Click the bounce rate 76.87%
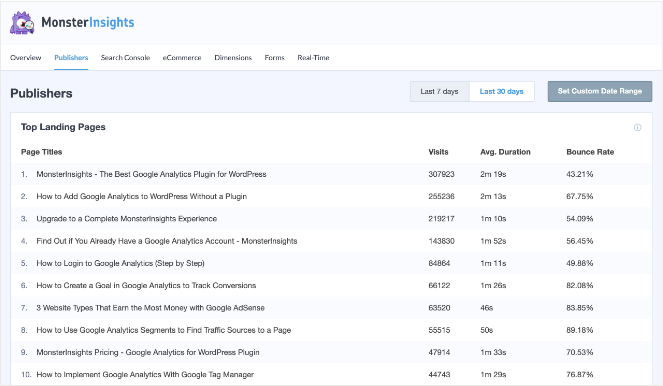 pos(580,375)
